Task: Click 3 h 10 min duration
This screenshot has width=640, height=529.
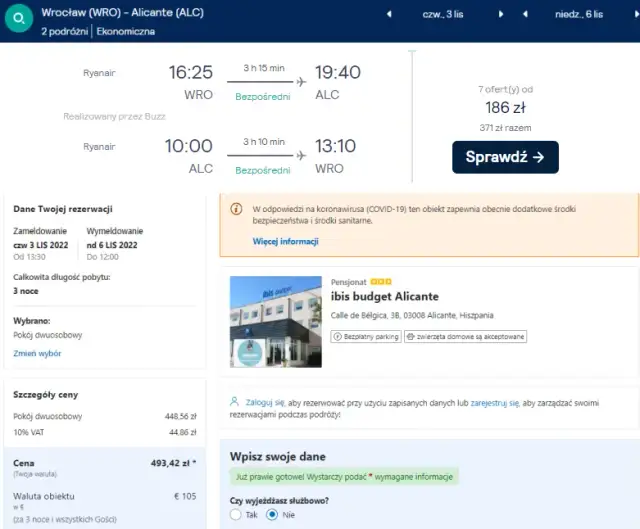Action: 264,142
